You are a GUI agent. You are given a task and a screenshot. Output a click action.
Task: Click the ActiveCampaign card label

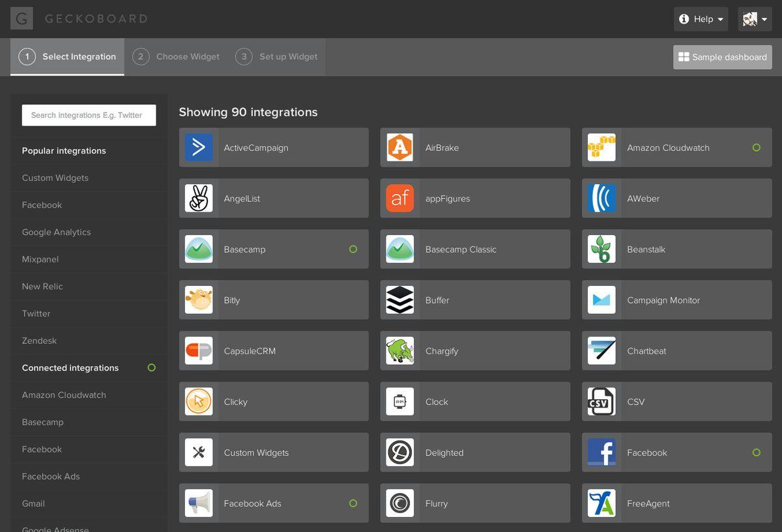256,148
